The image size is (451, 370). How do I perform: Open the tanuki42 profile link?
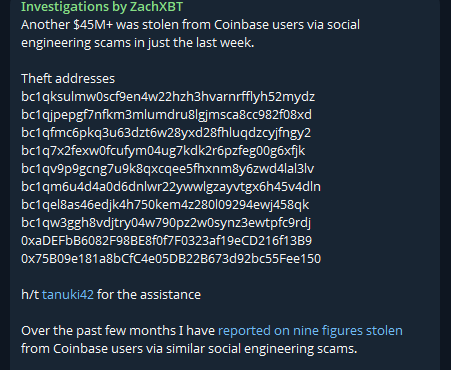(68, 295)
